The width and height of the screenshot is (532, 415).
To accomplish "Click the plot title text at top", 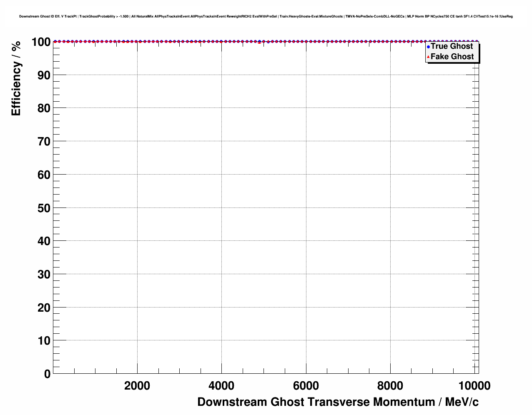I will (x=266, y=17).
